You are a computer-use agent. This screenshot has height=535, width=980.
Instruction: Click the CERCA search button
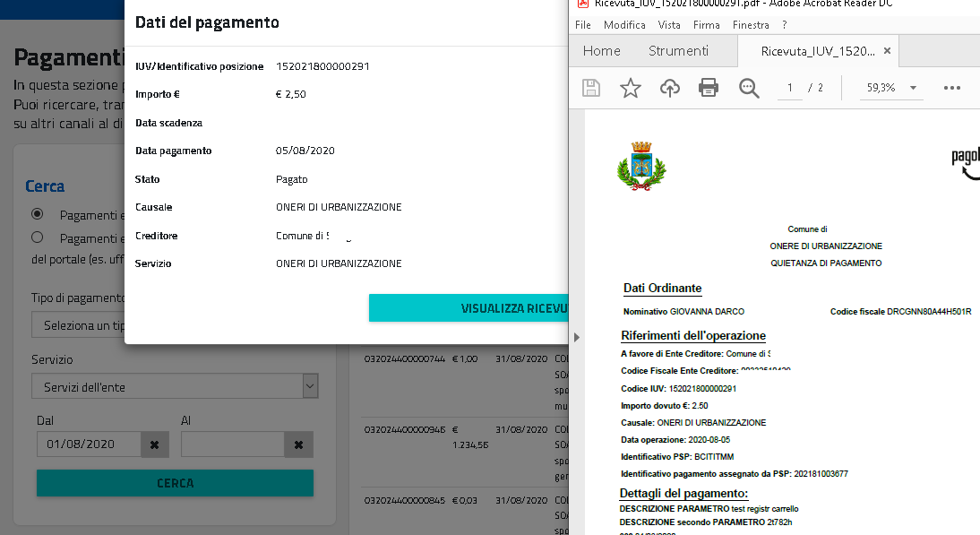click(175, 483)
